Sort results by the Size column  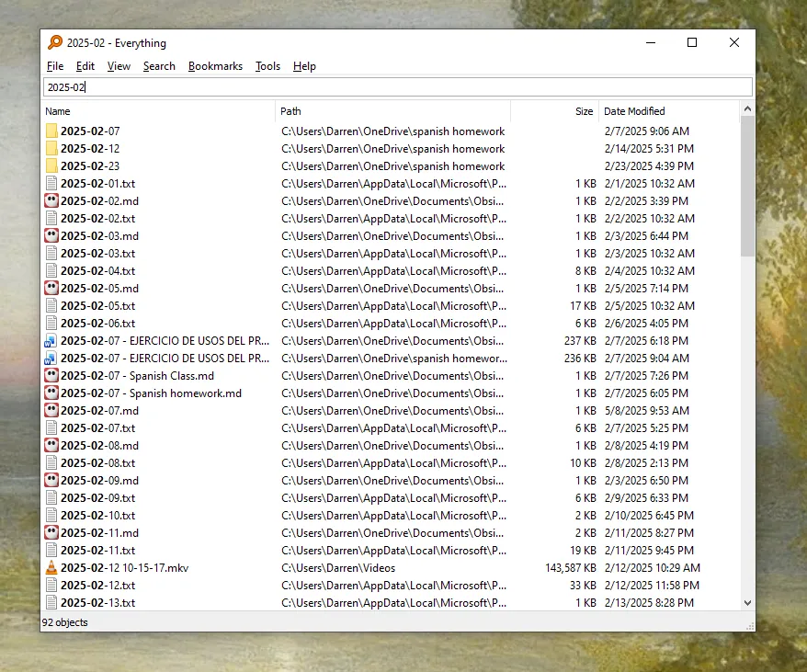pyautogui.click(x=583, y=110)
